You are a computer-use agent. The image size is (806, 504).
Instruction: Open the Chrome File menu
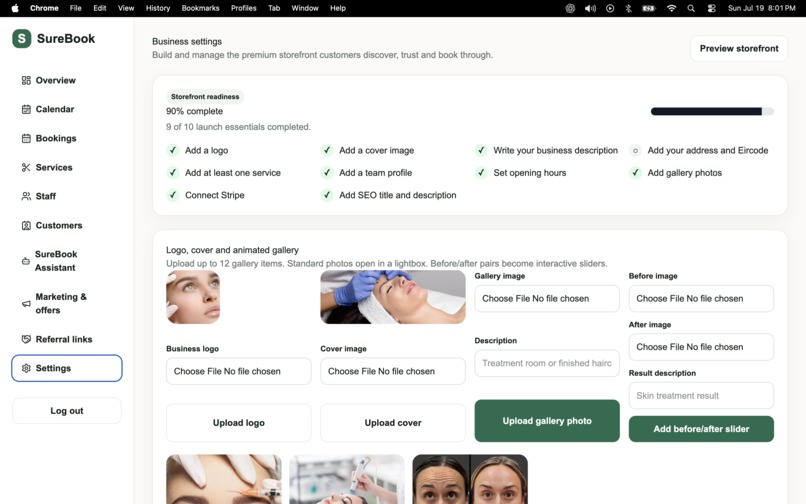[x=76, y=8]
